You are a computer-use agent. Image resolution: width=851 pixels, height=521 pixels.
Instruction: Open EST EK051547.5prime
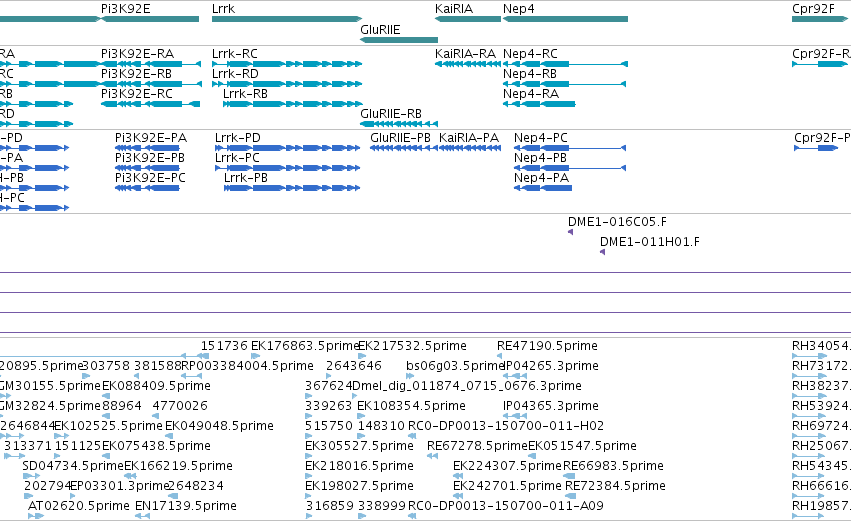pos(582,446)
